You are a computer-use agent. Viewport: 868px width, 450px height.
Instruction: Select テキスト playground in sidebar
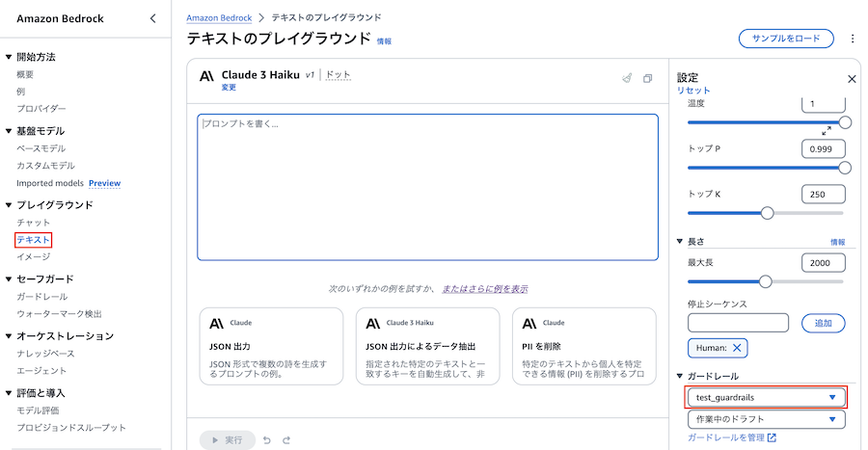click(x=33, y=240)
